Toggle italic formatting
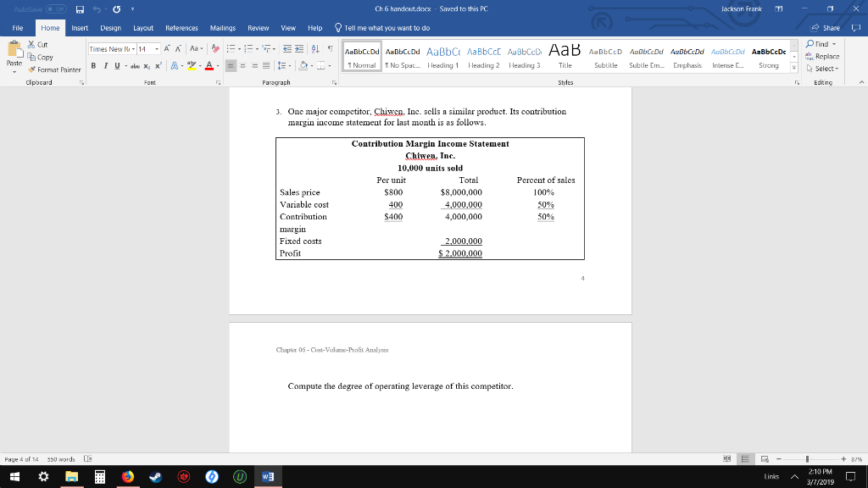868x488 pixels. click(105, 65)
